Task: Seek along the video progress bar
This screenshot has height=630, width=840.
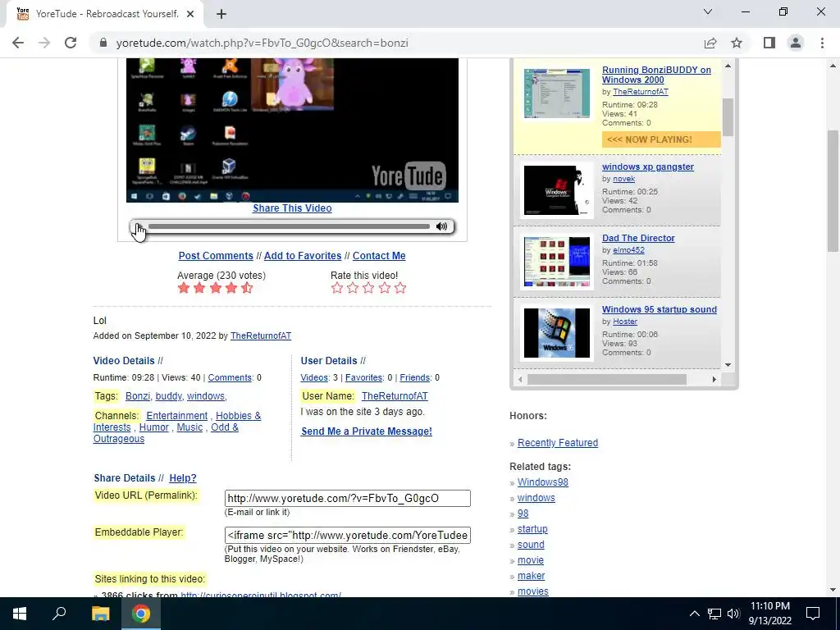Action: point(290,226)
